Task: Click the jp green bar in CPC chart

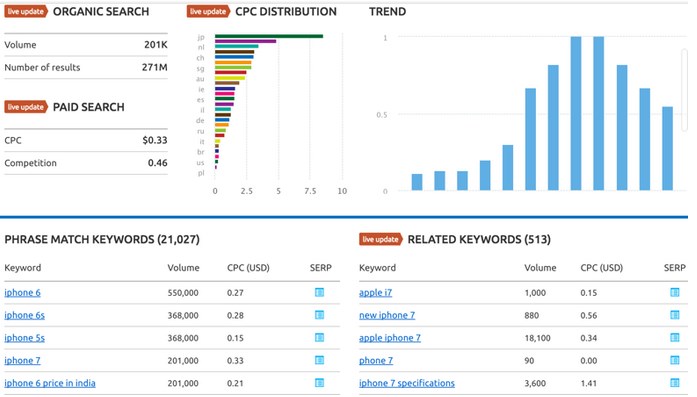Action: coord(269,36)
